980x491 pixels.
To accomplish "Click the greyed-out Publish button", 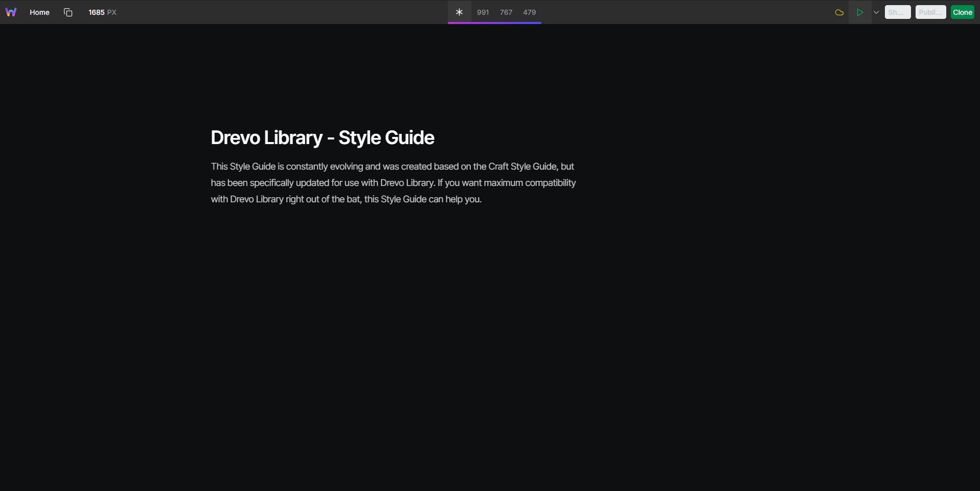I will click(930, 12).
